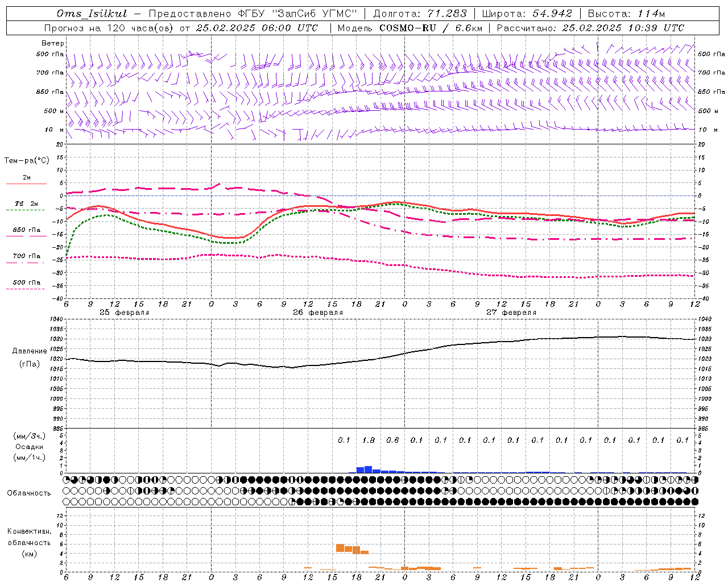Viewport: 728px width, 582px height.
Task: Click the '27 февраля' date label
Action: coord(511,313)
